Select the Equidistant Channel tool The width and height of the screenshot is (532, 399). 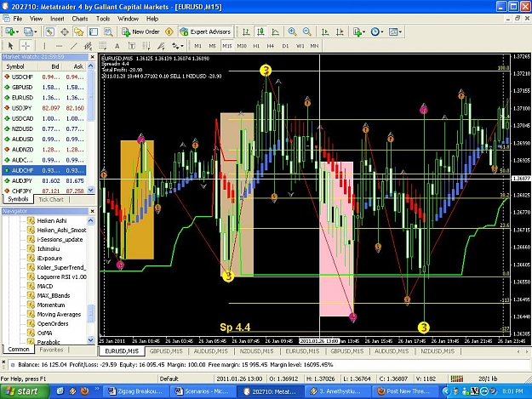coord(89,45)
